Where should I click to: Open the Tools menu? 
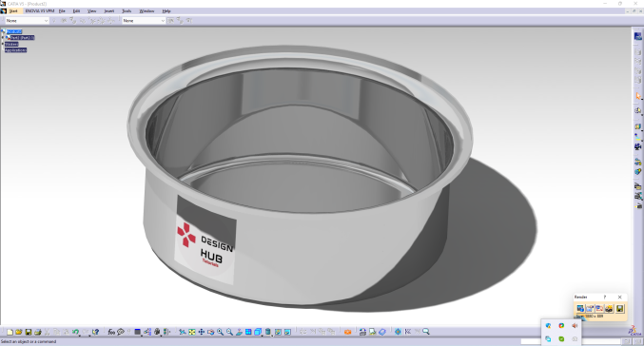tap(127, 11)
